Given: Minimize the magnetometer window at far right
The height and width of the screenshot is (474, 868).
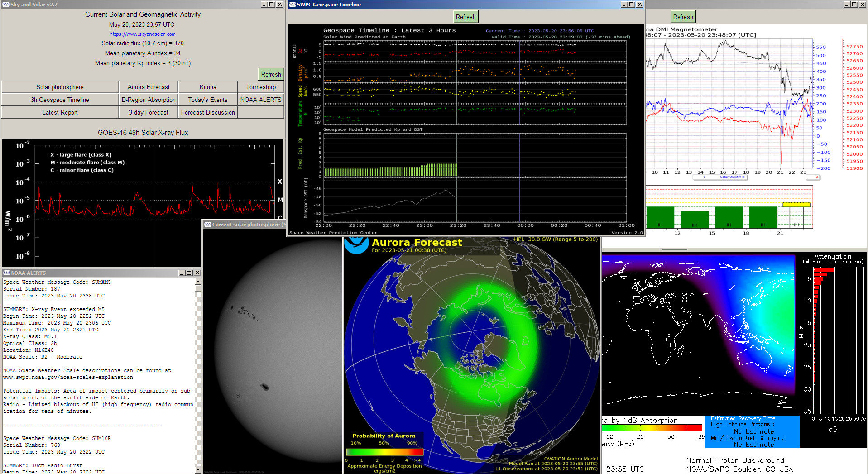Looking at the screenshot, I should pyautogui.click(x=847, y=4).
